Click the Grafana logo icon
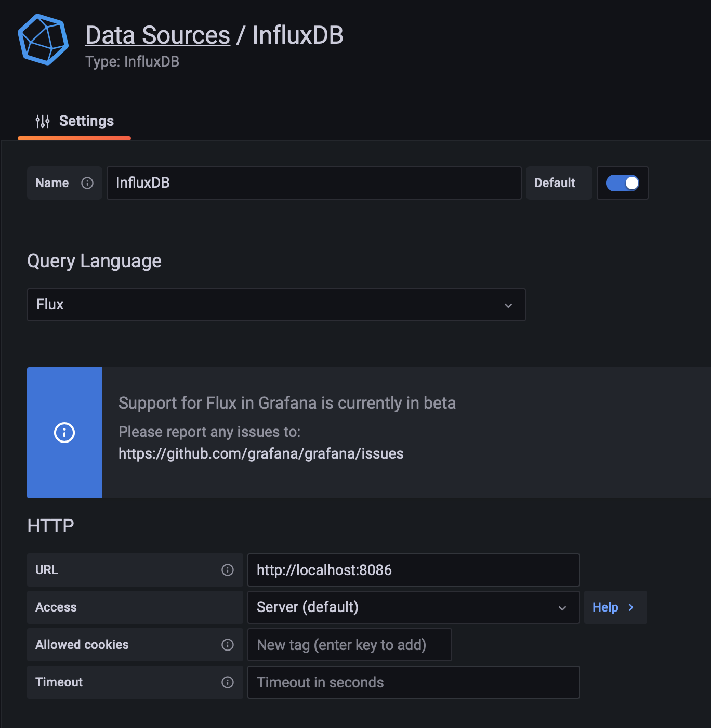The image size is (711, 728). pyautogui.click(x=44, y=40)
